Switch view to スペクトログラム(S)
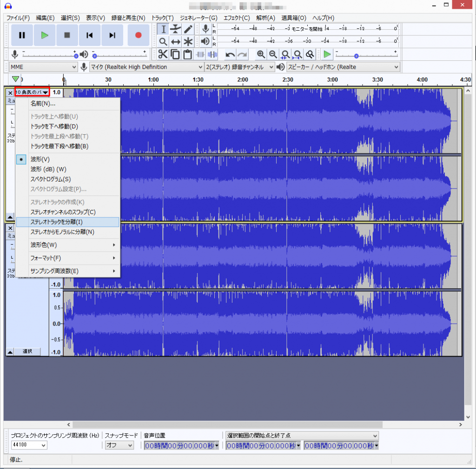476x469 pixels. pyautogui.click(x=51, y=179)
